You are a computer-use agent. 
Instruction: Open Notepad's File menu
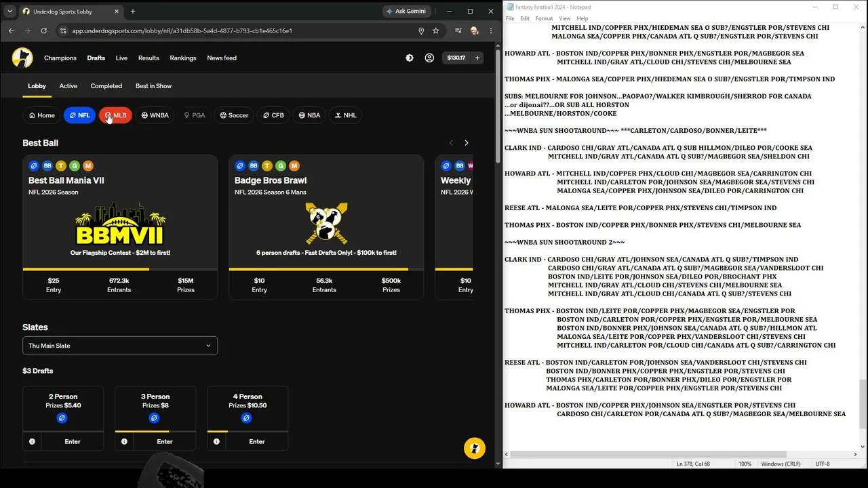click(510, 18)
